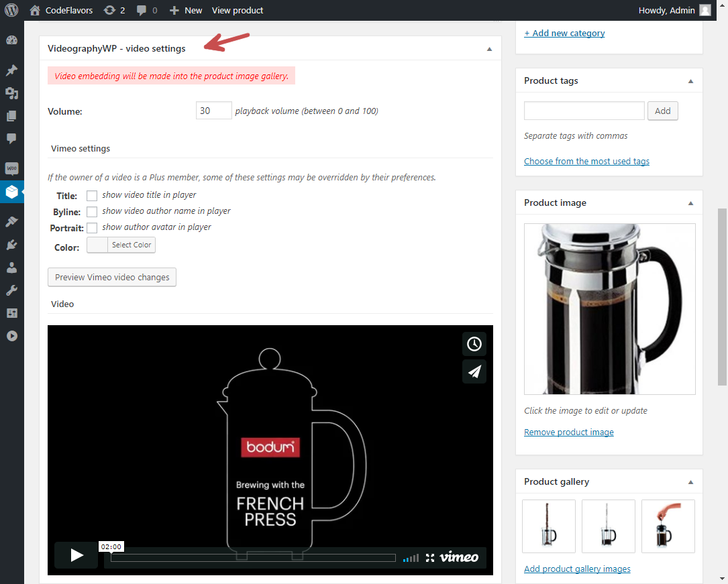
Task: Select first gallery thumbnail with plunger
Action: point(549,526)
